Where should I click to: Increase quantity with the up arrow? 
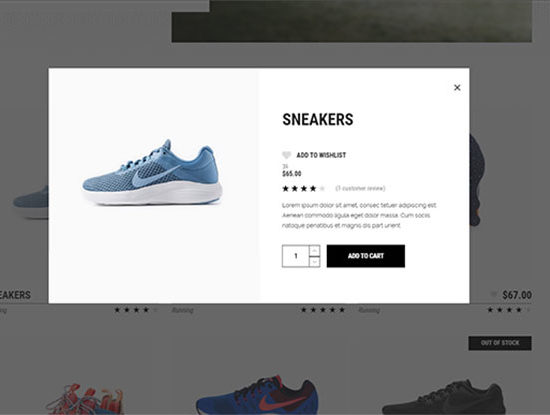click(x=314, y=250)
